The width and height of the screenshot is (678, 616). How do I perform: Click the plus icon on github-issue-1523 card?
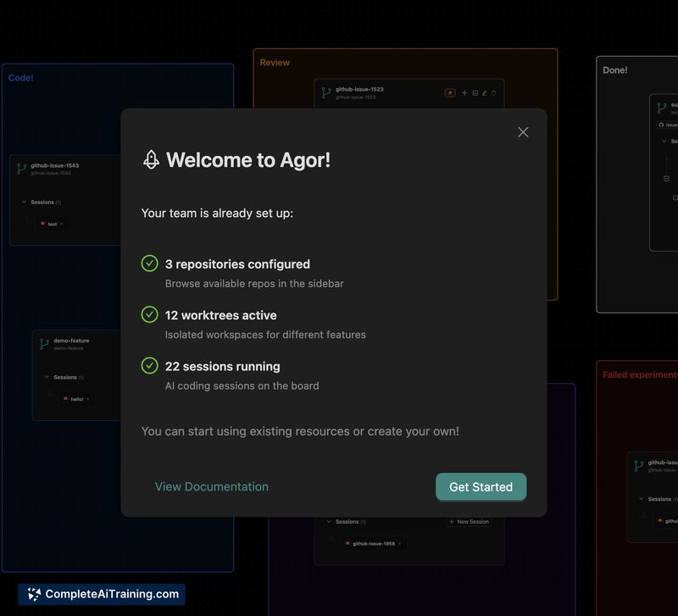(464, 93)
